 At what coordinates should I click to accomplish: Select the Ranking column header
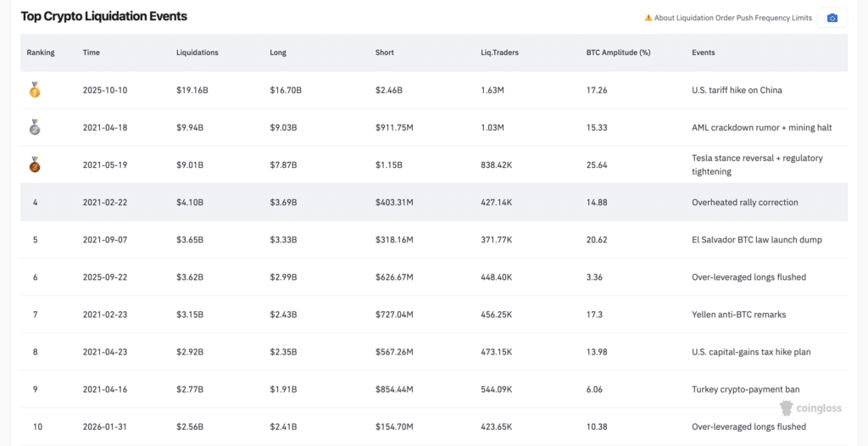[41, 53]
